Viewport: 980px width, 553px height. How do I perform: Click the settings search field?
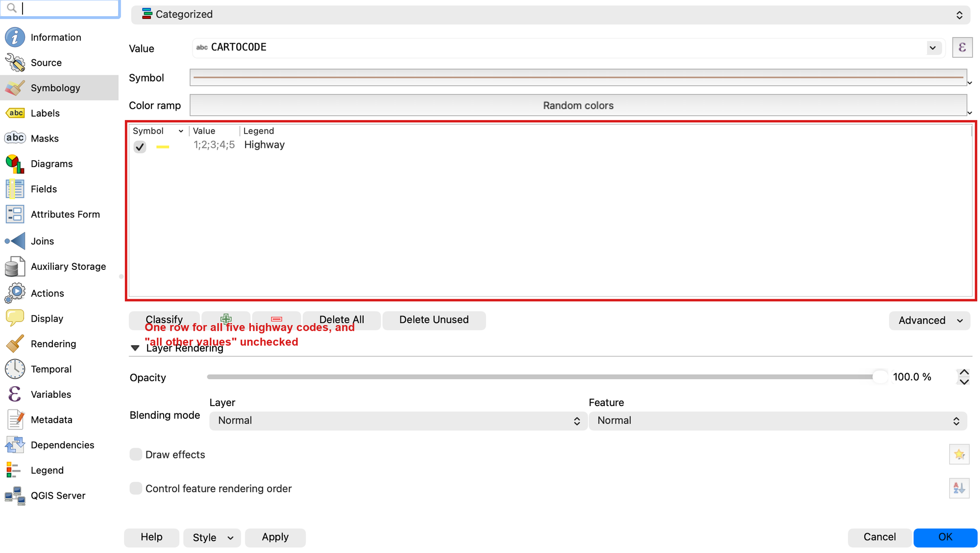click(60, 8)
